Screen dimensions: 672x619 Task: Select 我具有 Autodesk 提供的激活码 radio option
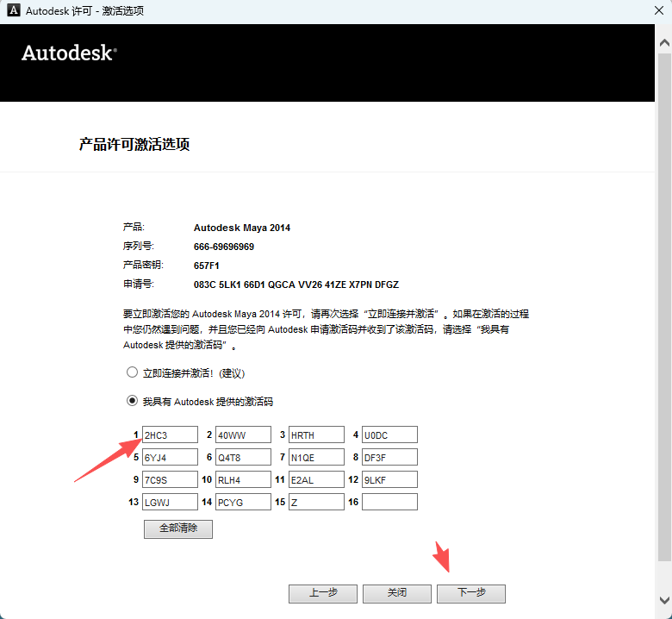tap(132, 401)
